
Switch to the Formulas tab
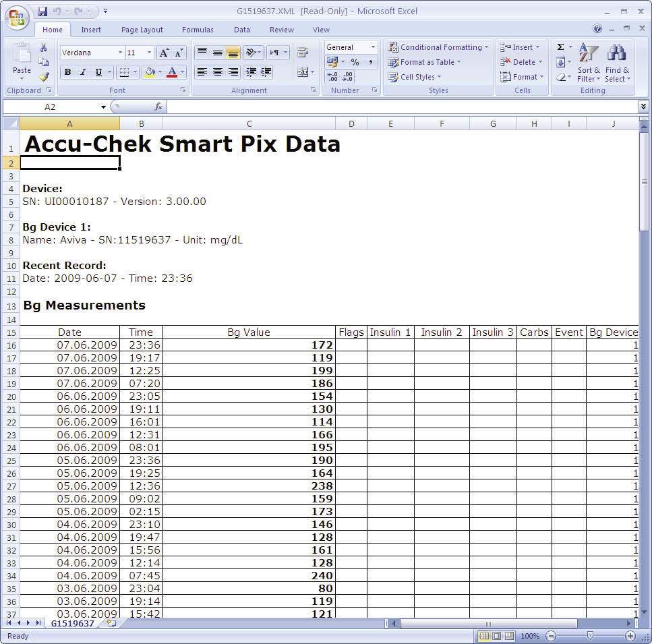[198, 30]
